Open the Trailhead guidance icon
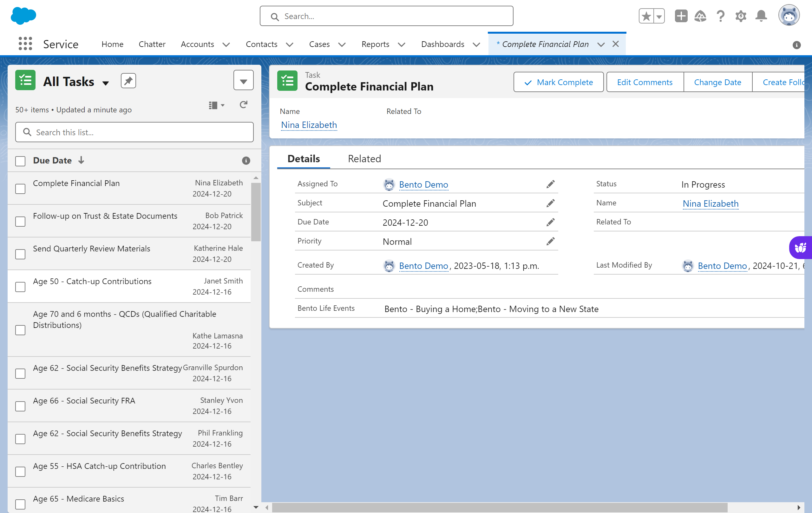Screen dimensions: 812x513 tap(700, 16)
